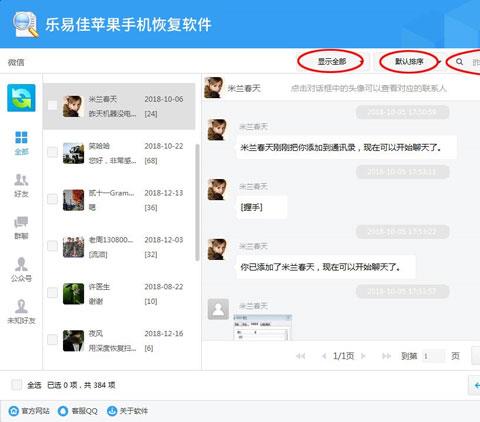Tick the checkbox for 笑哈哈 contact
This screenshot has height=422, width=480.
[x=52, y=152]
